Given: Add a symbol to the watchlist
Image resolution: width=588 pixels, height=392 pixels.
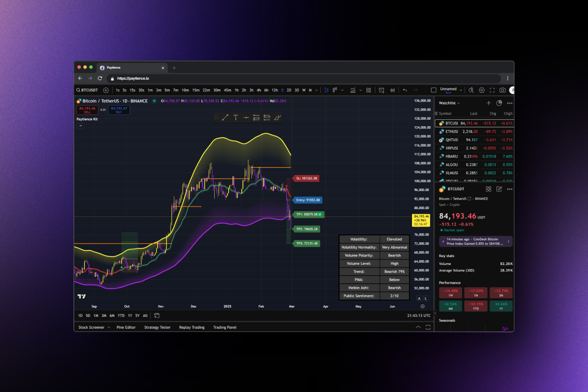Looking at the screenshot, I should [488, 103].
